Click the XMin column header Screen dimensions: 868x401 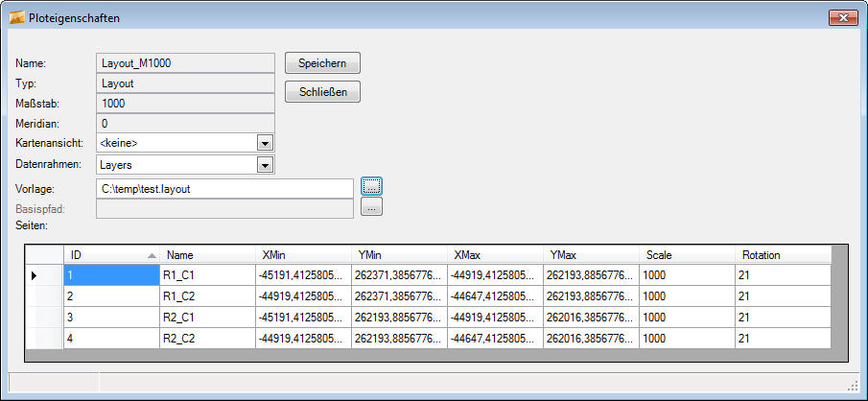coord(303,255)
